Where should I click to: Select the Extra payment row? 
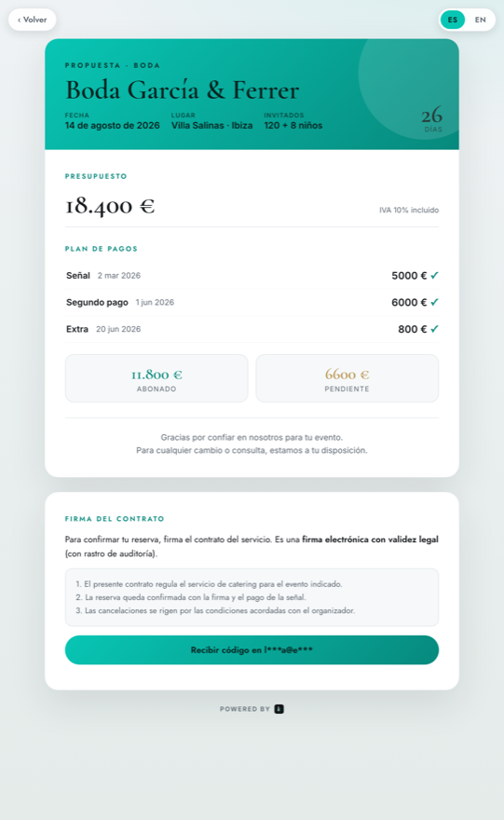[252, 329]
